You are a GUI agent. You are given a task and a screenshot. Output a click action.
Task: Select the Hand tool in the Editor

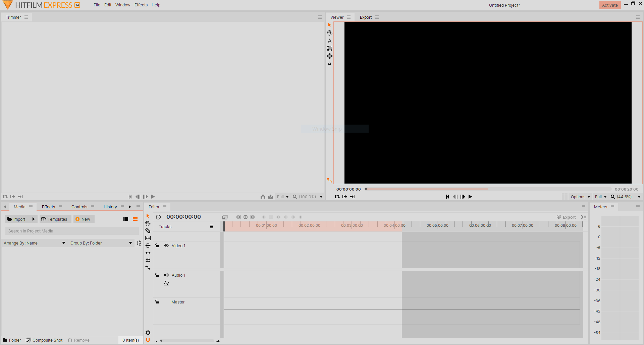point(148,223)
